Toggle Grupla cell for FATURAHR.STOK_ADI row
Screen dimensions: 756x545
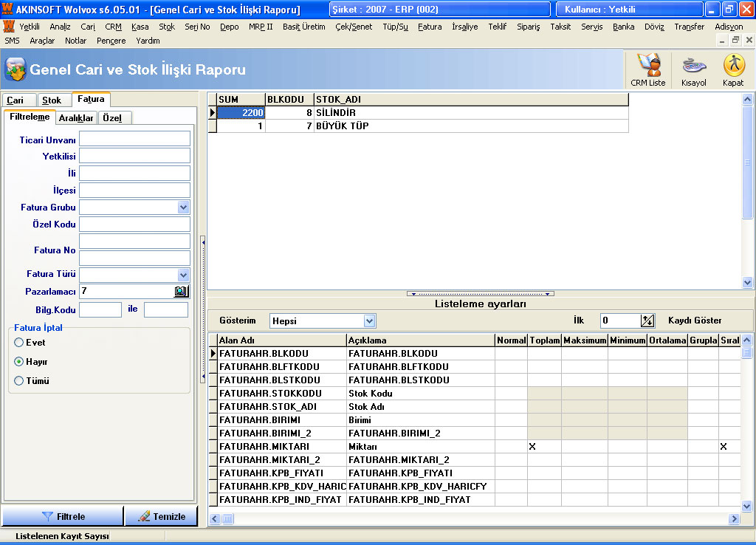click(x=703, y=407)
